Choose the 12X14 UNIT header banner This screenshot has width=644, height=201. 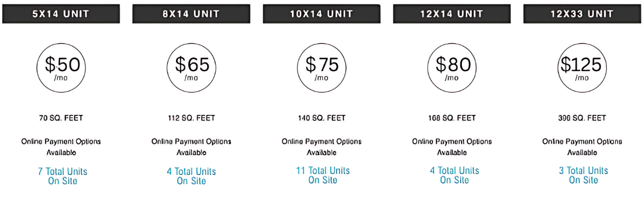[x=452, y=14]
